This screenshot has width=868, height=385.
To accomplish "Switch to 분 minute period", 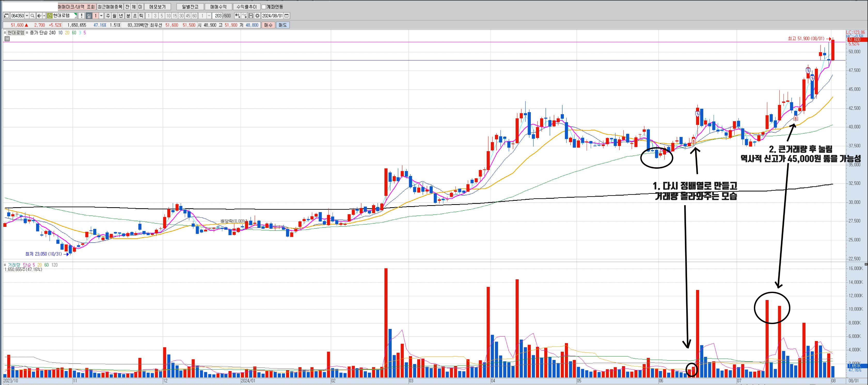I will click(128, 16).
